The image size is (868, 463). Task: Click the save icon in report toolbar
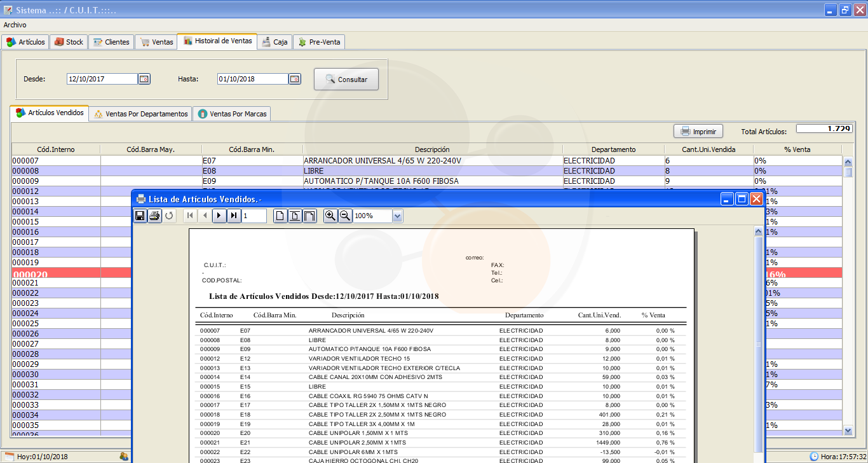coord(140,216)
